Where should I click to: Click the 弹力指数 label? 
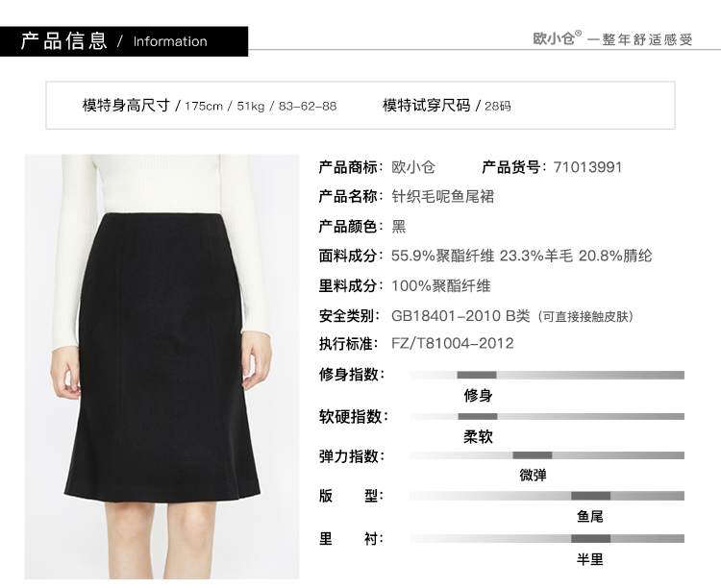coord(352,456)
